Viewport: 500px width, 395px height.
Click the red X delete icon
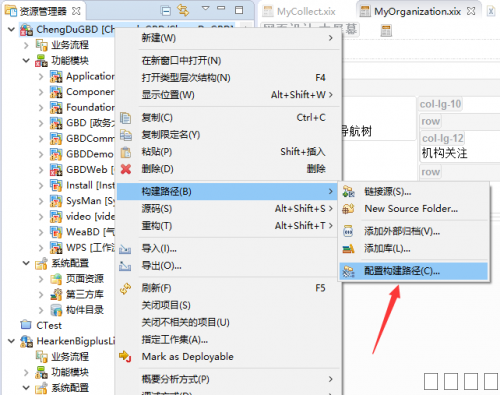(x=126, y=169)
